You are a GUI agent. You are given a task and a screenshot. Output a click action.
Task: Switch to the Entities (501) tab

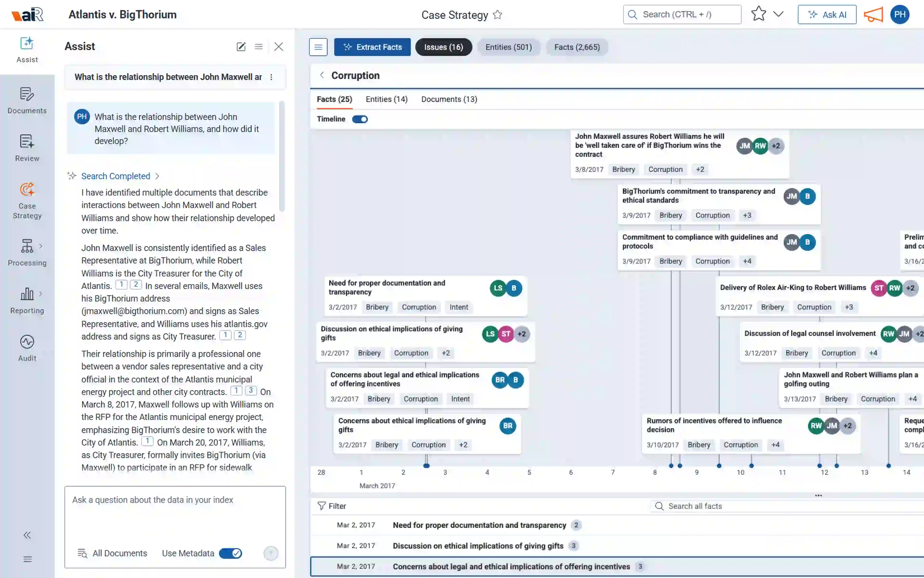point(509,47)
